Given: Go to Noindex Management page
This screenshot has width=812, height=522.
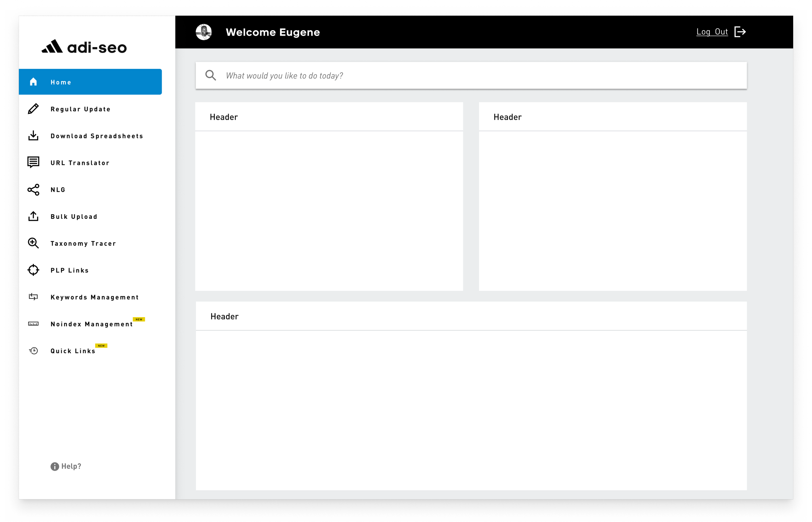Looking at the screenshot, I should click(x=92, y=324).
